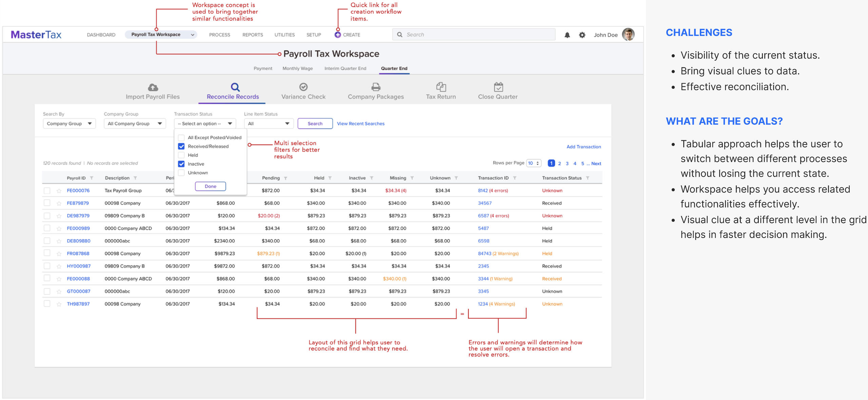This screenshot has width=868, height=400.
Task: Click the View Recent Searches link
Action: (360, 124)
